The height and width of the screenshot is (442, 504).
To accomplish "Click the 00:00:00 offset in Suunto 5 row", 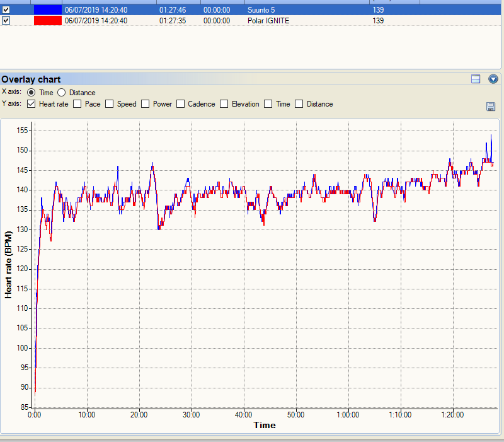I will (x=217, y=10).
